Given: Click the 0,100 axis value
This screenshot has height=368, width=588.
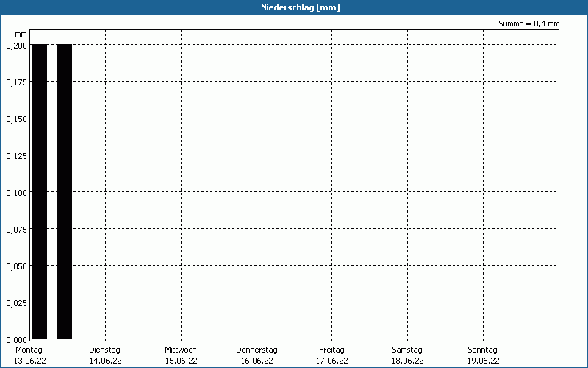Looking at the screenshot, I should [x=16, y=193].
